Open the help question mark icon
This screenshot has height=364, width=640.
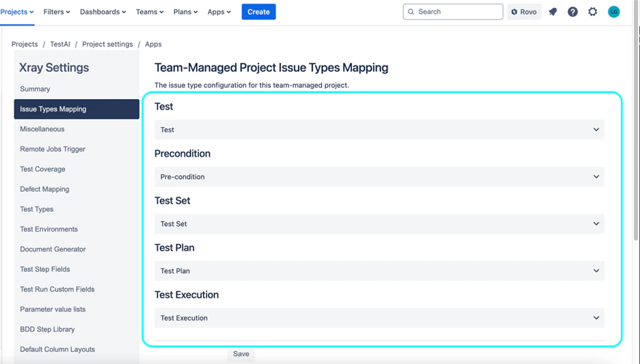tap(573, 12)
